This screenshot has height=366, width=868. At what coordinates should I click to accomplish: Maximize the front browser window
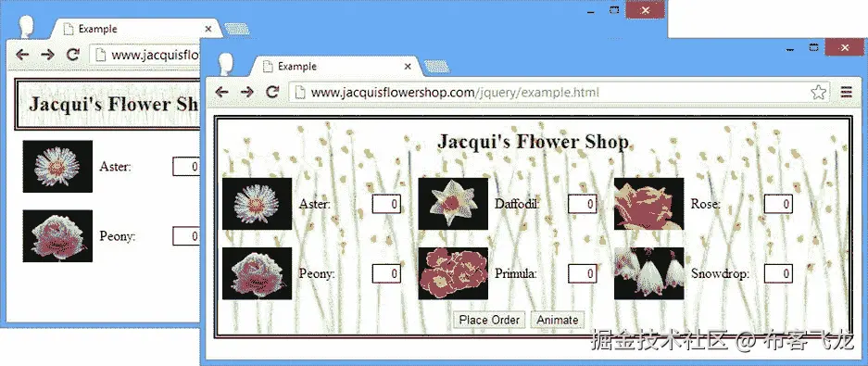tap(813, 47)
